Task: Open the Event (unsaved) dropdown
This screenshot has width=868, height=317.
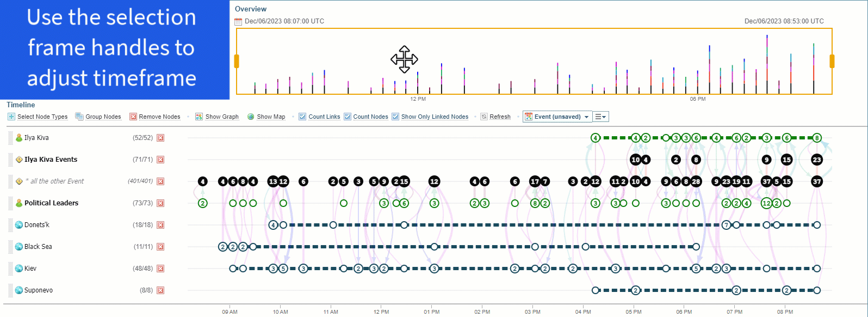Action: click(x=586, y=117)
